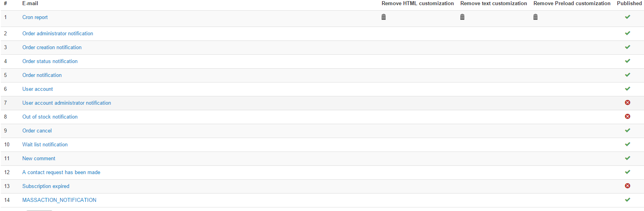Image resolution: width=644 pixels, height=211 pixels.
Task: Edit the Order status notification email
Action: (50, 61)
